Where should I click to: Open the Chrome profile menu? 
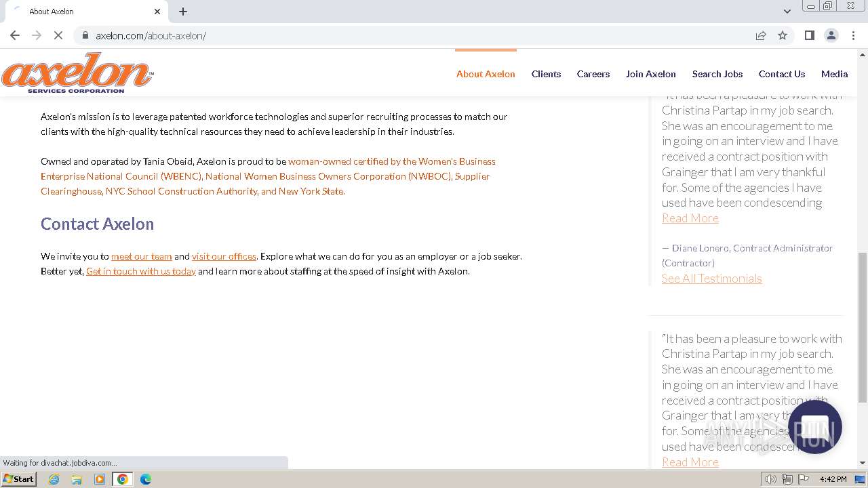tap(831, 35)
